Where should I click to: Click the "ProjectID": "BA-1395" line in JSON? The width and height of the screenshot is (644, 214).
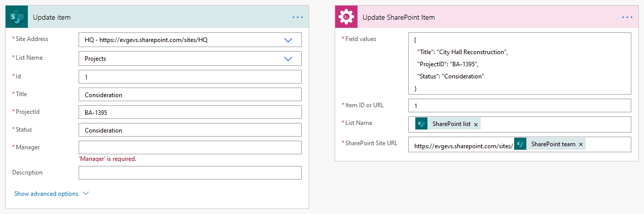448,64
